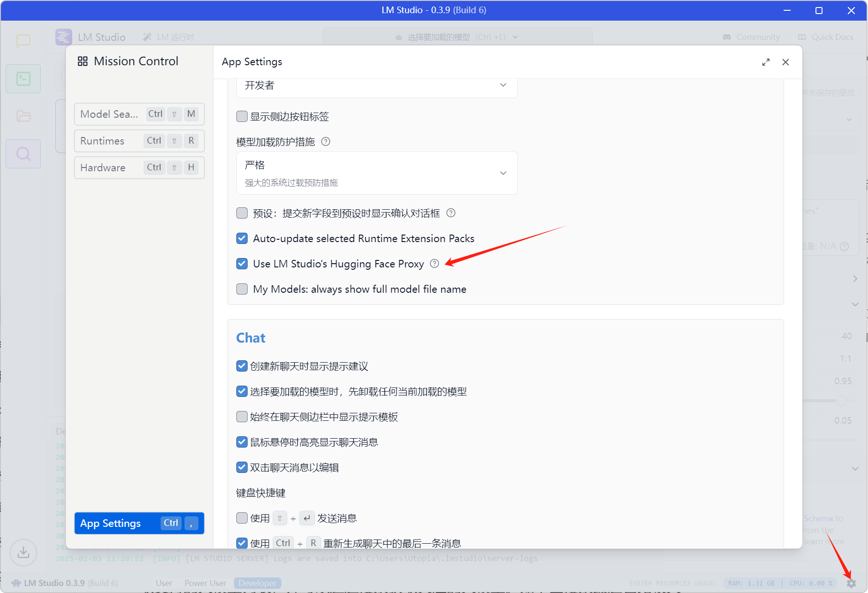Open the Discover search sidebar icon
Image resolution: width=868 pixels, height=593 pixels.
tap(23, 154)
